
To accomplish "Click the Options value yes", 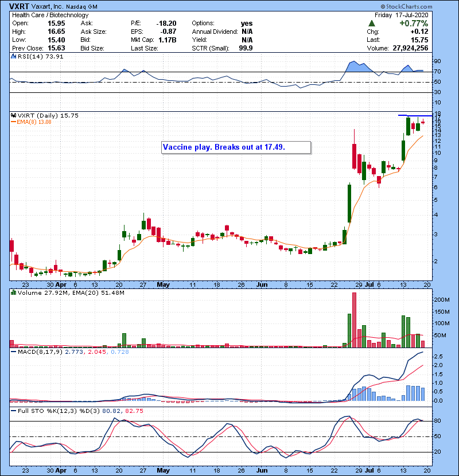I will (246, 24).
